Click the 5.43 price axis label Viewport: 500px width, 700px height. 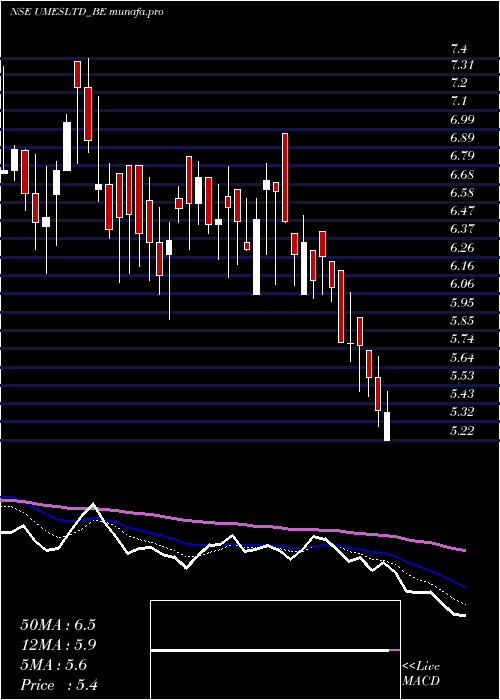462,394
